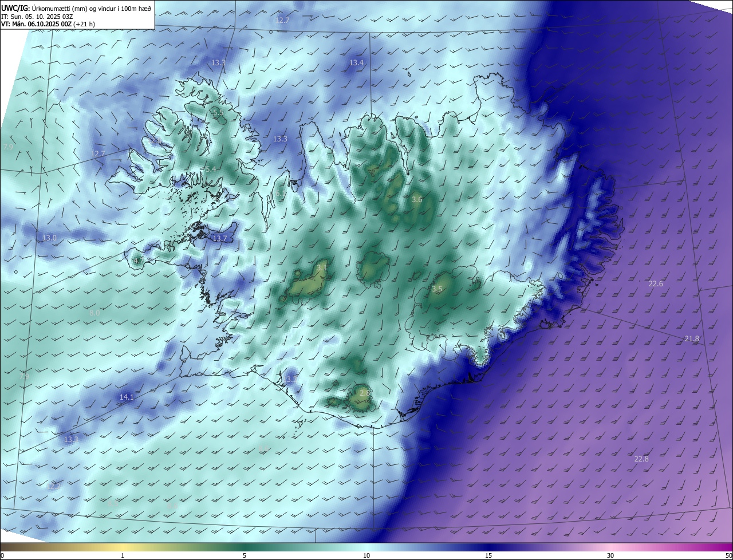Click the 0 tick label on the color scale
Image resolution: width=733 pixels, height=560 pixels.
(2, 555)
